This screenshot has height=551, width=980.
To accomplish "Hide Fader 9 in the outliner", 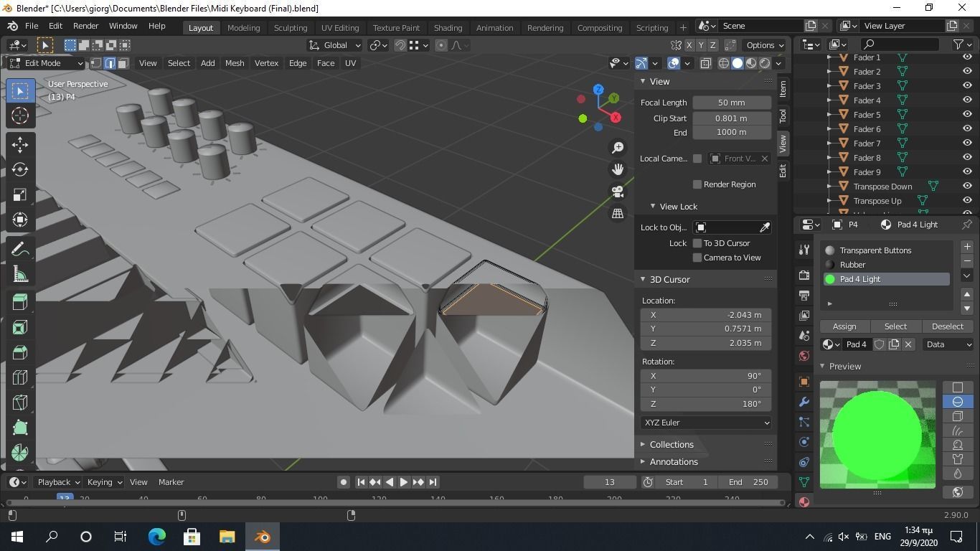I will point(967,172).
